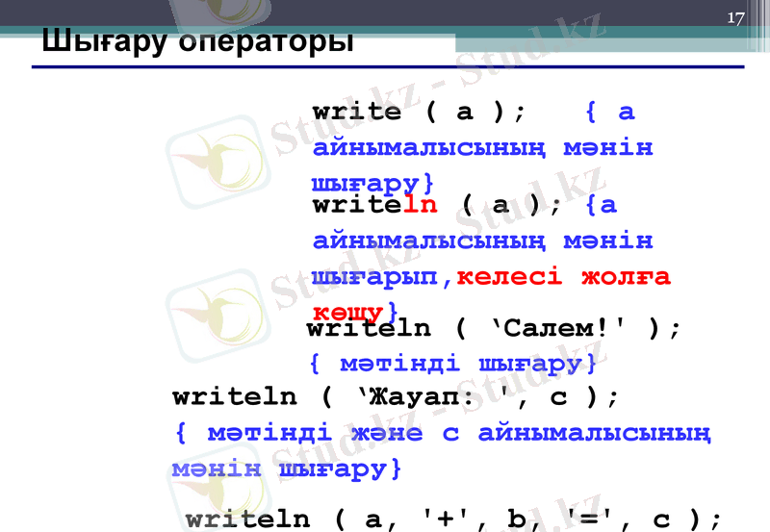Click the comment "{ мәтінді және с айнымалысының"
The image size is (770, 532).
443,433
